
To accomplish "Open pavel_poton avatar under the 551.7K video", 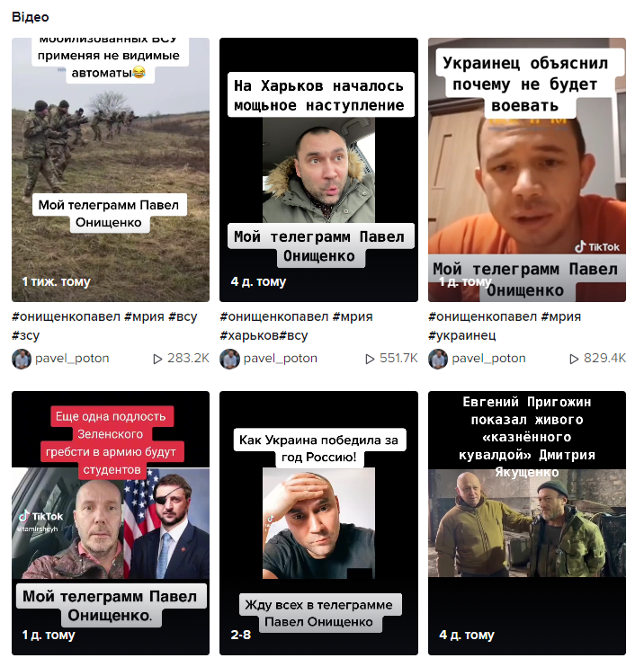I will pos(229,360).
